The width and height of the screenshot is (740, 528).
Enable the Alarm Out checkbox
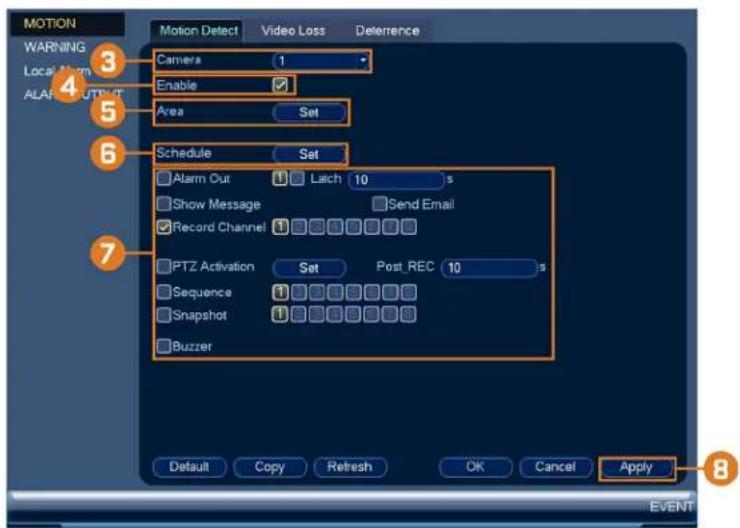(164, 178)
